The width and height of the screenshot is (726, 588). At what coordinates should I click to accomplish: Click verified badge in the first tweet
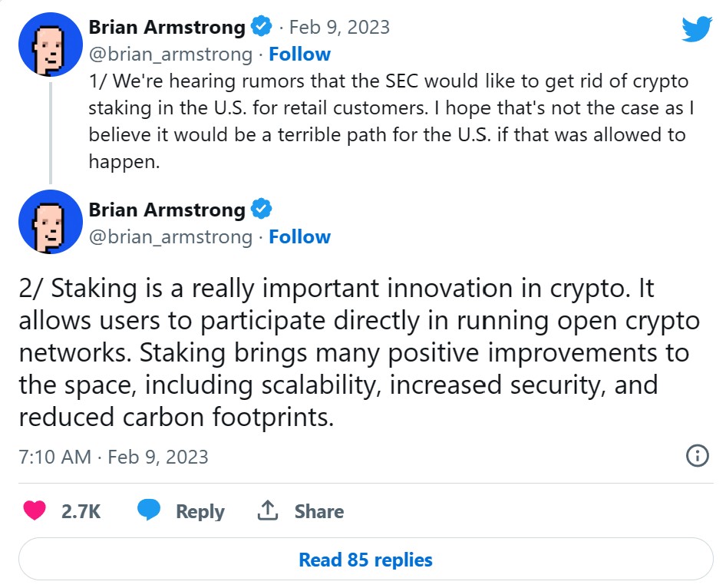[262, 28]
